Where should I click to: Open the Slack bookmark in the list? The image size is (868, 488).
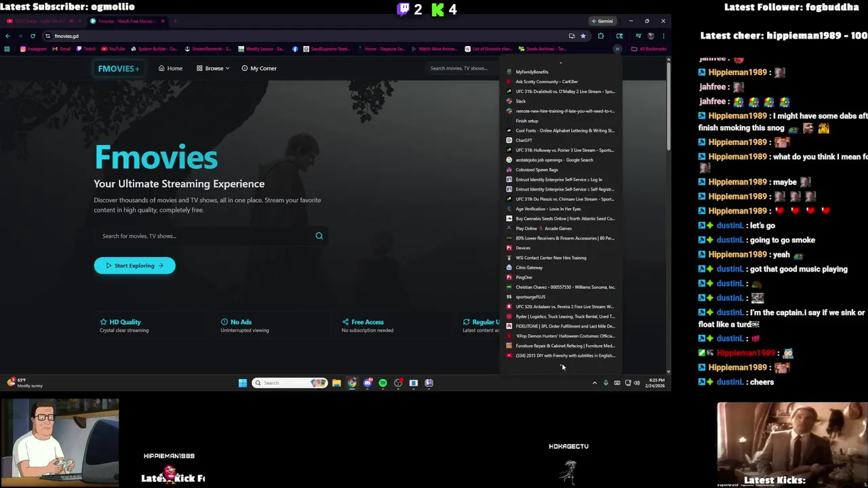coord(561,101)
